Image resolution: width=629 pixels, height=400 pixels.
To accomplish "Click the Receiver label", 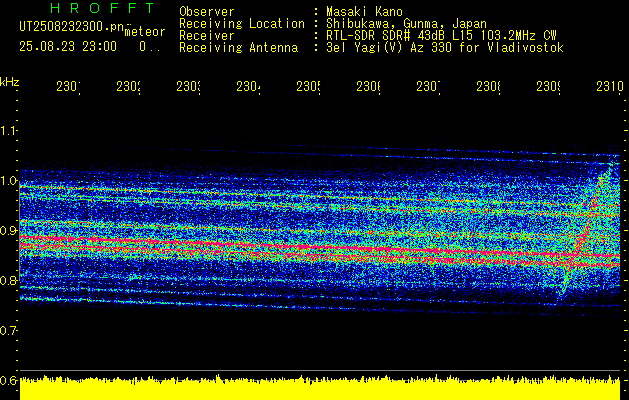I will pyautogui.click(x=207, y=36).
